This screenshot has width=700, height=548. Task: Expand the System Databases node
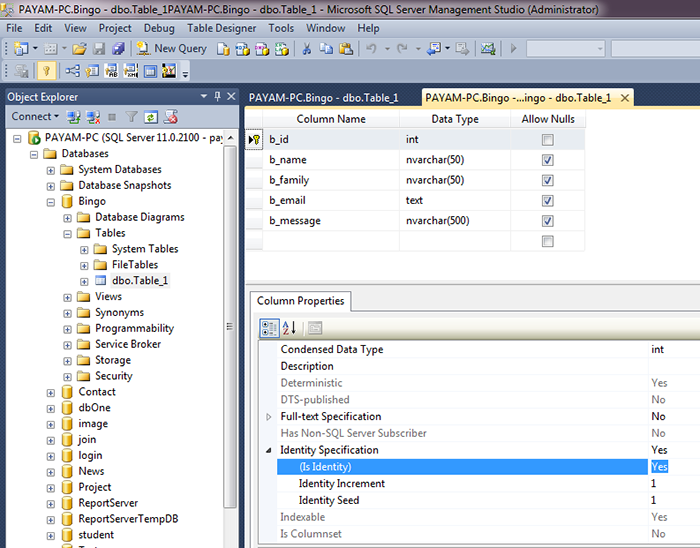(x=51, y=170)
